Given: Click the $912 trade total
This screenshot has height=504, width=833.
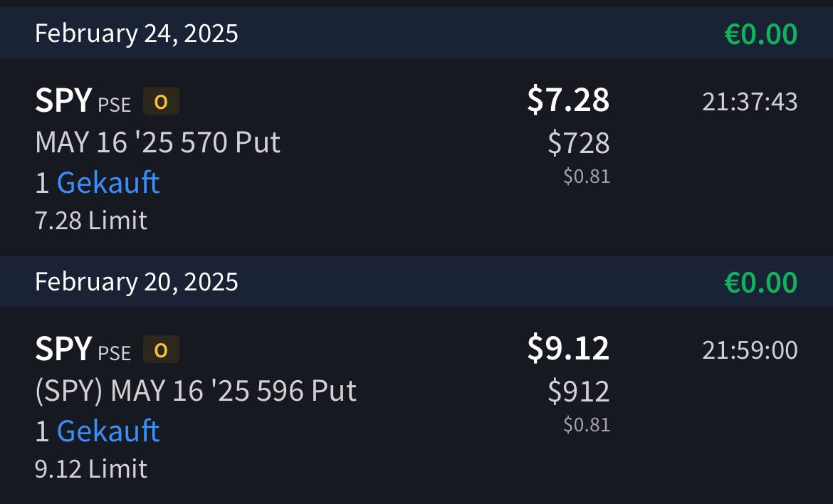Looking at the screenshot, I should coord(579,392).
